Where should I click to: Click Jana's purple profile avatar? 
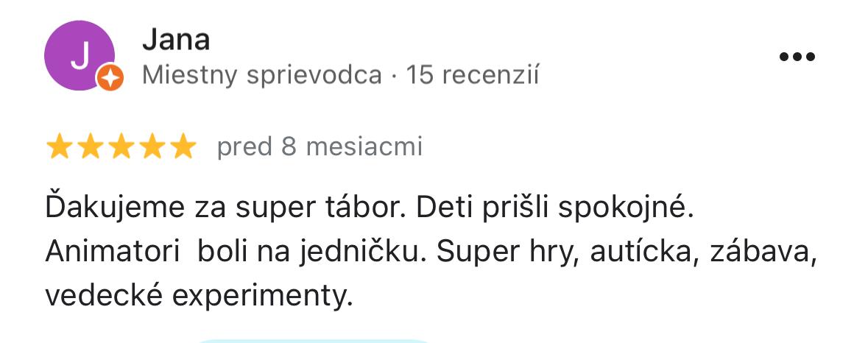[x=79, y=56]
